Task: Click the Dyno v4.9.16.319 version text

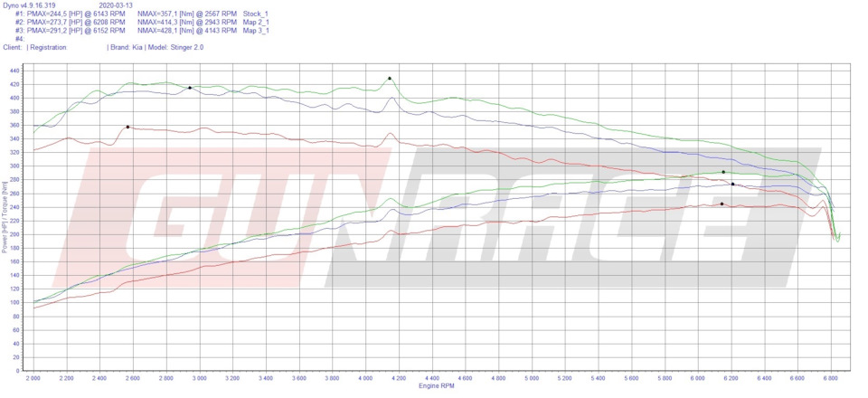Action: [29, 5]
